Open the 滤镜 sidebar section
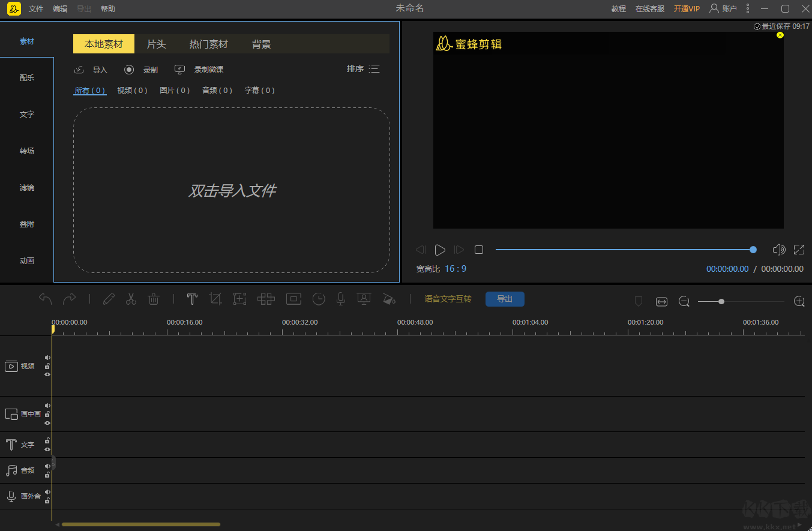 tap(27, 188)
